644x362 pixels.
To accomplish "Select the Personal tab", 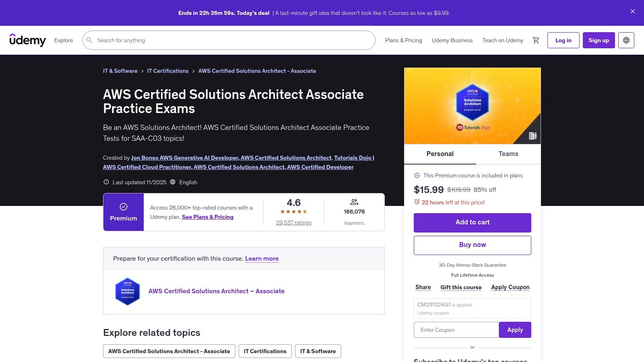I will pos(440,154).
